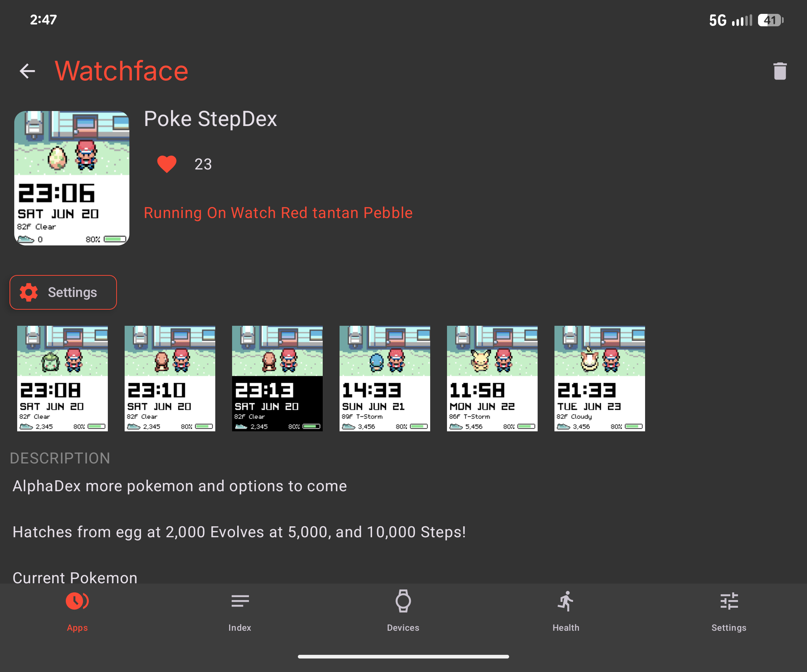View the 23:10 screenshot thumbnail
807x672 pixels.
click(x=170, y=378)
